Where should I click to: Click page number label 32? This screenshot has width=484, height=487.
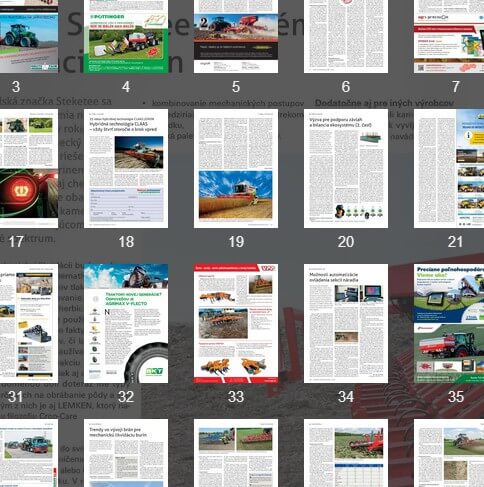tap(126, 397)
